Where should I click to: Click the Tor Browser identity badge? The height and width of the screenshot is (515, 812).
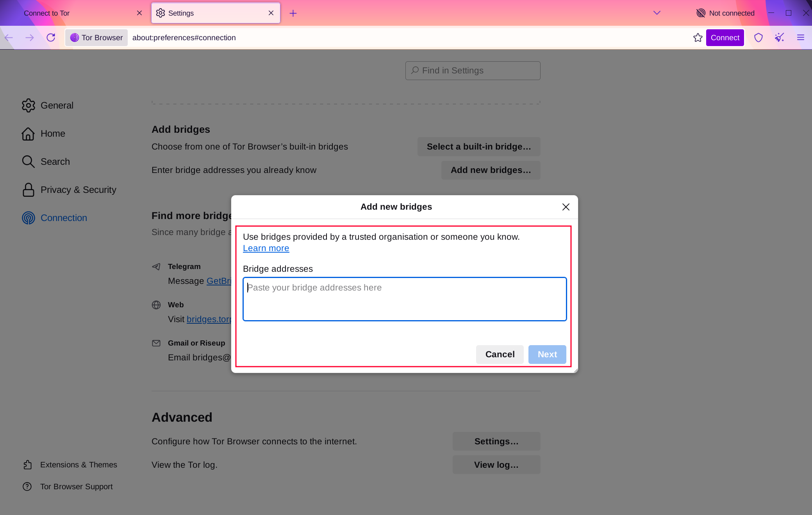pos(96,37)
